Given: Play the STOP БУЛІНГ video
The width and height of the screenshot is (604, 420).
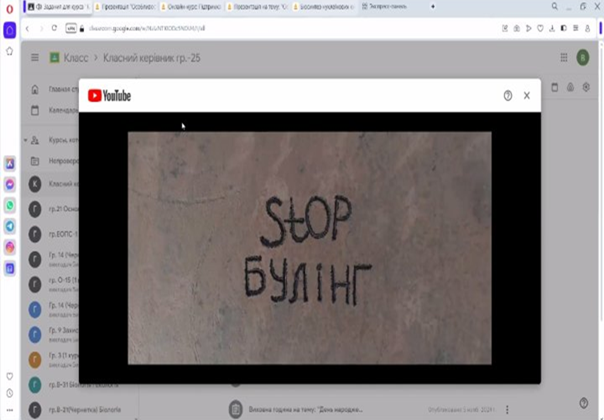Looking at the screenshot, I should (310, 248).
